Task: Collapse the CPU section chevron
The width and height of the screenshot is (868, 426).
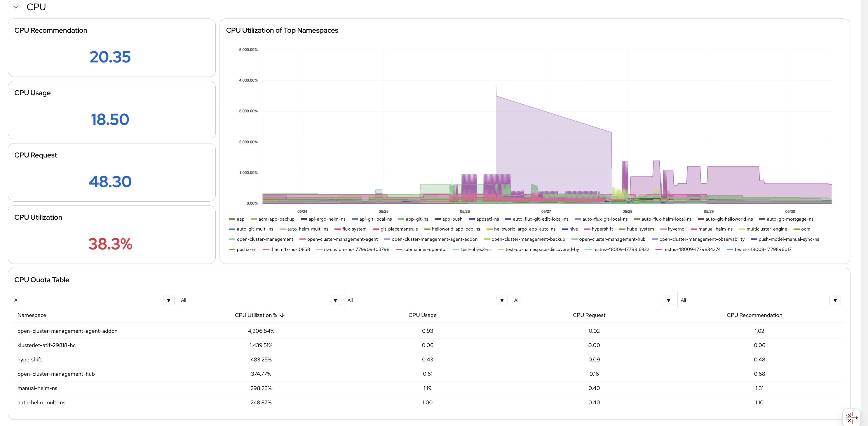Action: (x=15, y=7)
